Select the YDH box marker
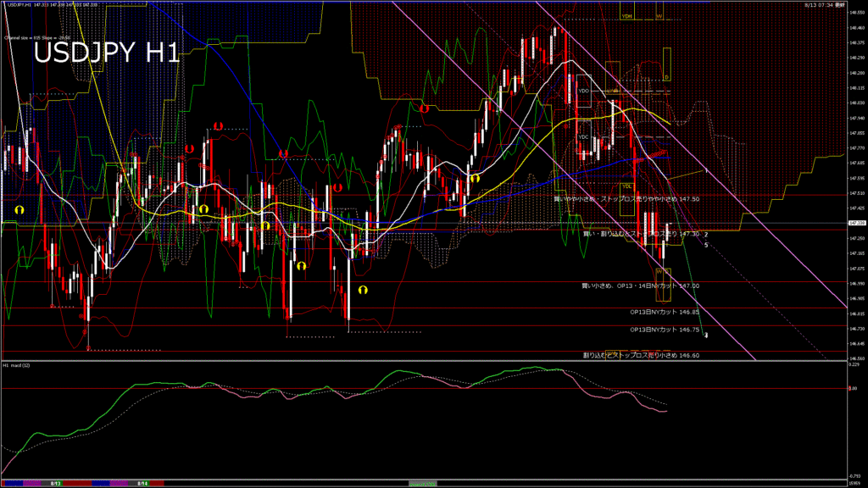868x488 pixels. pos(627,16)
